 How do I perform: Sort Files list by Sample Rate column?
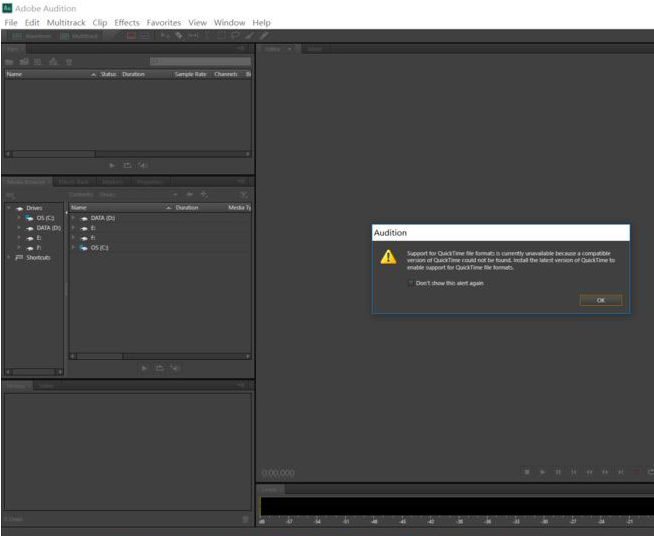(x=191, y=74)
